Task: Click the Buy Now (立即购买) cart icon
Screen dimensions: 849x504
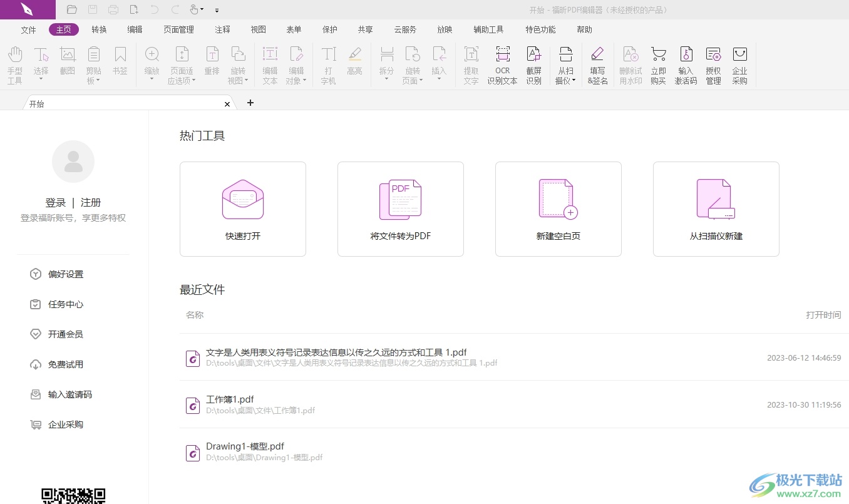Action: [658, 54]
